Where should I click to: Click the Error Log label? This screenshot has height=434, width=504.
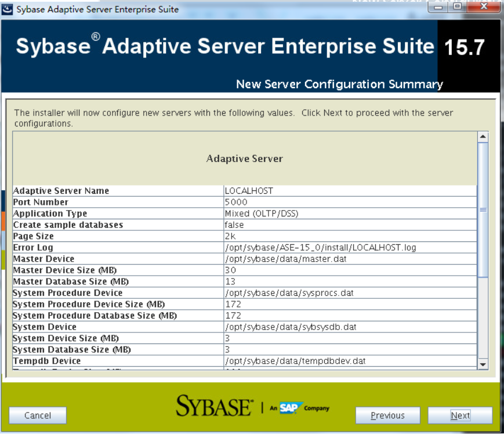coord(33,248)
